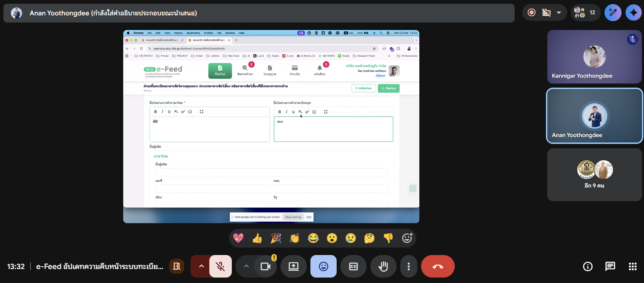The width and height of the screenshot is (644, 283).
Task: Click Stop sharing button
Action: pyautogui.click(x=293, y=217)
